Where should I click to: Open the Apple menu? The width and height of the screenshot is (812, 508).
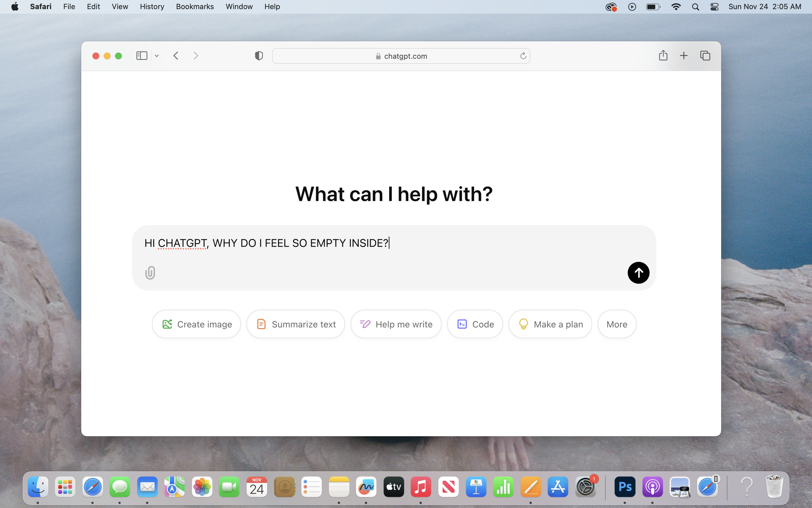point(15,7)
